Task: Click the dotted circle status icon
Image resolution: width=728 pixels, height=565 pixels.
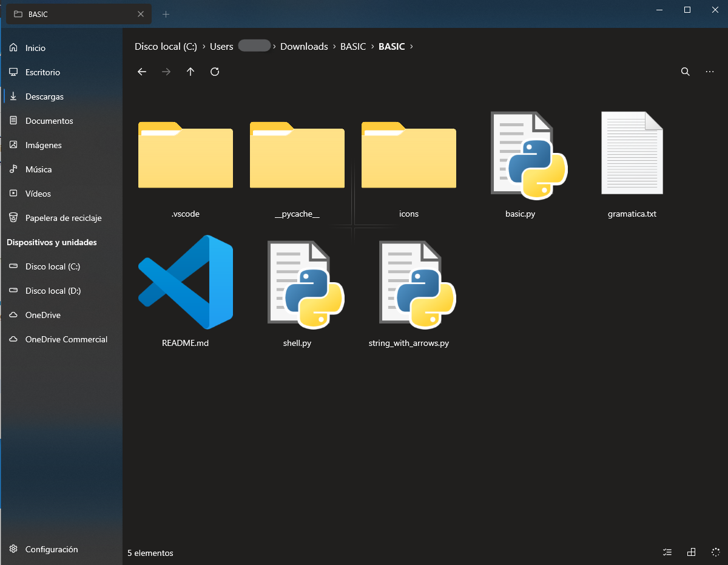Action: [x=715, y=552]
